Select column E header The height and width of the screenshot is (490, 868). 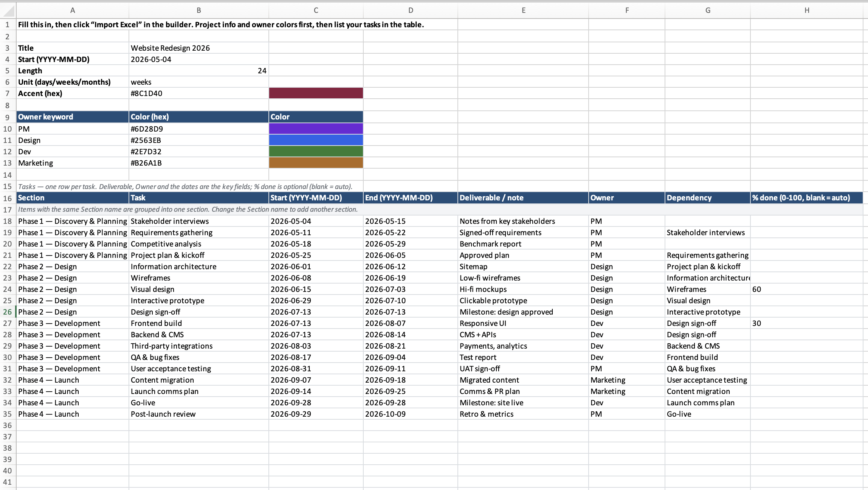coord(523,11)
